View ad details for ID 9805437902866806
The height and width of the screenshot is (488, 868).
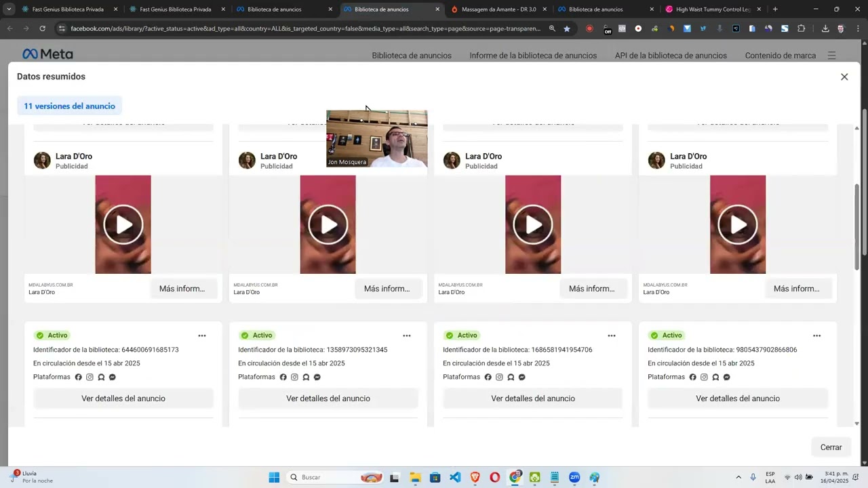(x=738, y=399)
